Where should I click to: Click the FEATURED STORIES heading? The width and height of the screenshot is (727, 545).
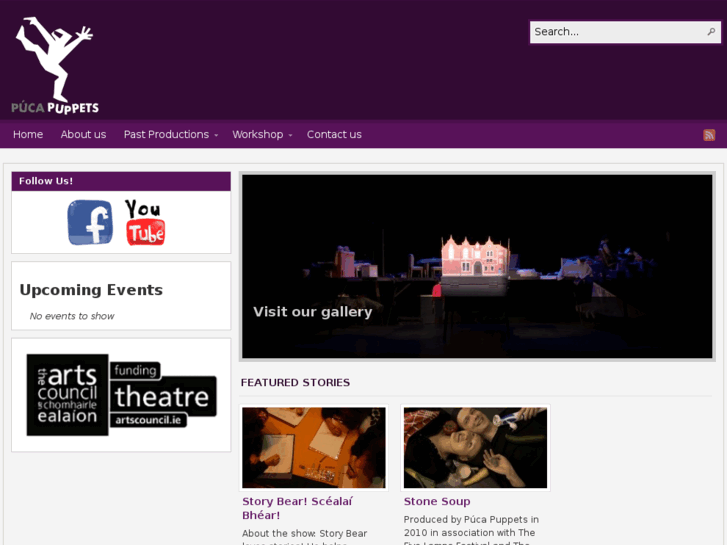pos(295,383)
